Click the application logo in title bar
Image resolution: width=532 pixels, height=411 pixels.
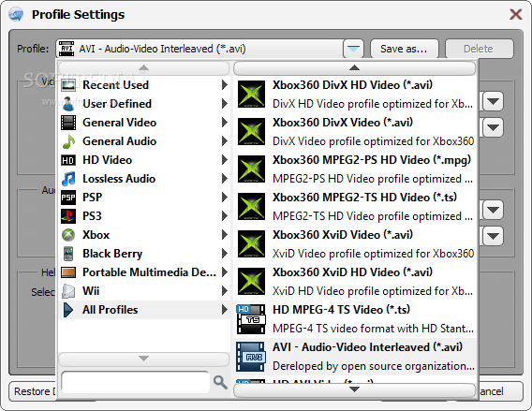(x=16, y=14)
